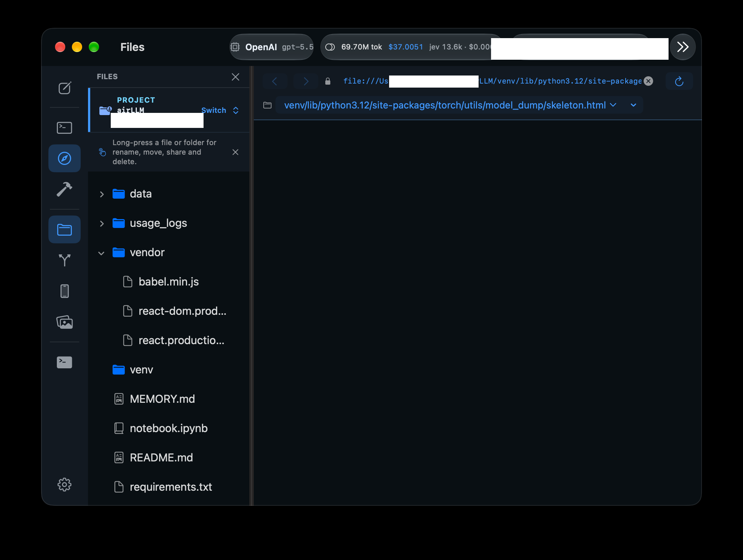Click the file:// address bar field
This screenshot has height=560, width=743.
point(492,81)
